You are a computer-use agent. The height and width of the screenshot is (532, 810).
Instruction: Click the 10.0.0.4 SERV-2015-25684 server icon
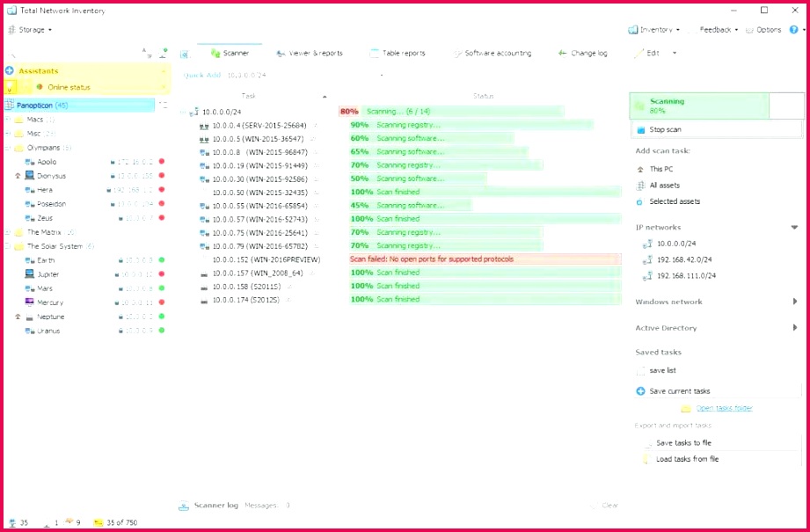click(x=204, y=126)
